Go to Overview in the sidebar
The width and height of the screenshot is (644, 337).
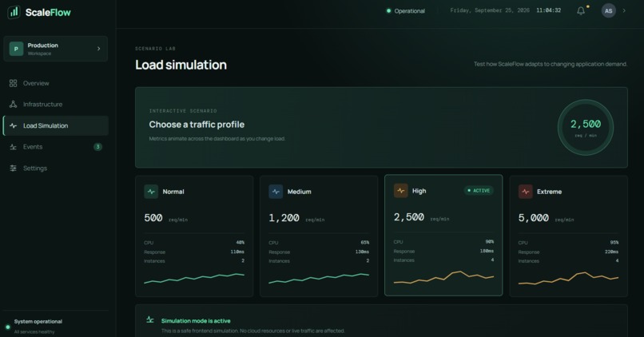click(x=56, y=83)
